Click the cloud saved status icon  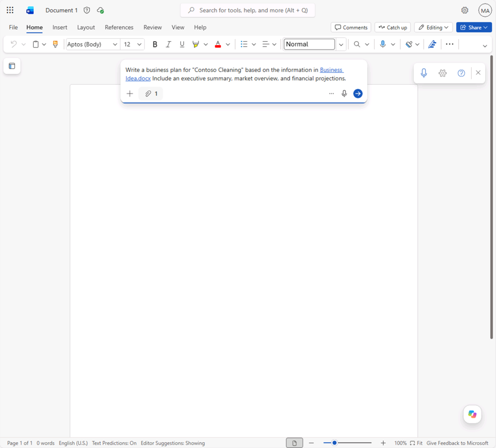coord(100,10)
